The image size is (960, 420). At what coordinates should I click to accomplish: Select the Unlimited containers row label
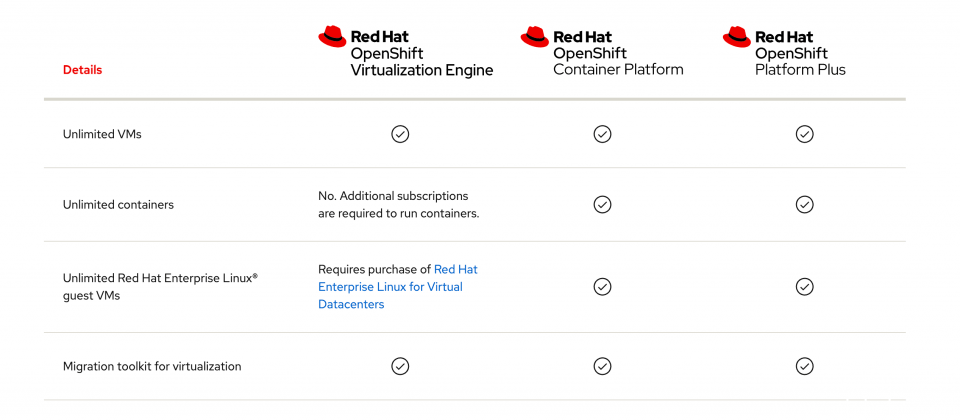pyautogui.click(x=118, y=205)
